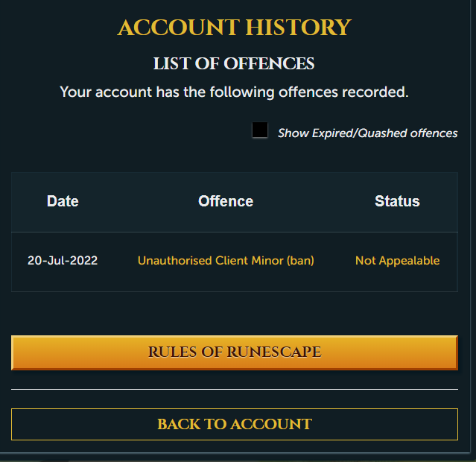This screenshot has width=476, height=462.
Task: Click the word 'Appealable' in the status column
Action: [409, 261]
